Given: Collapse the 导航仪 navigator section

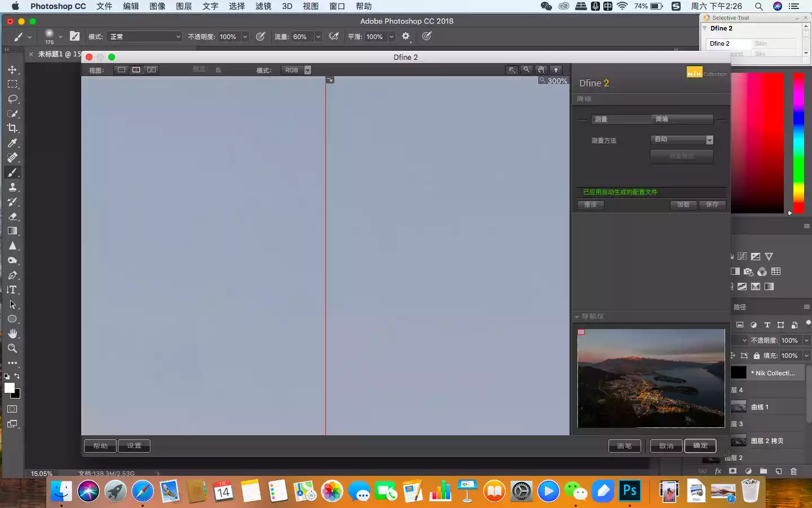Looking at the screenshot, I should 577,317.
